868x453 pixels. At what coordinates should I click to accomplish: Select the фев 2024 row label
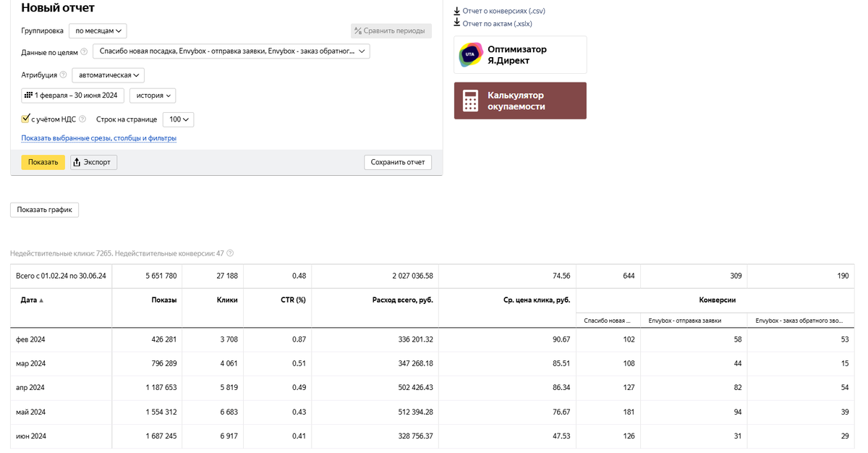(x=30, y=339)
